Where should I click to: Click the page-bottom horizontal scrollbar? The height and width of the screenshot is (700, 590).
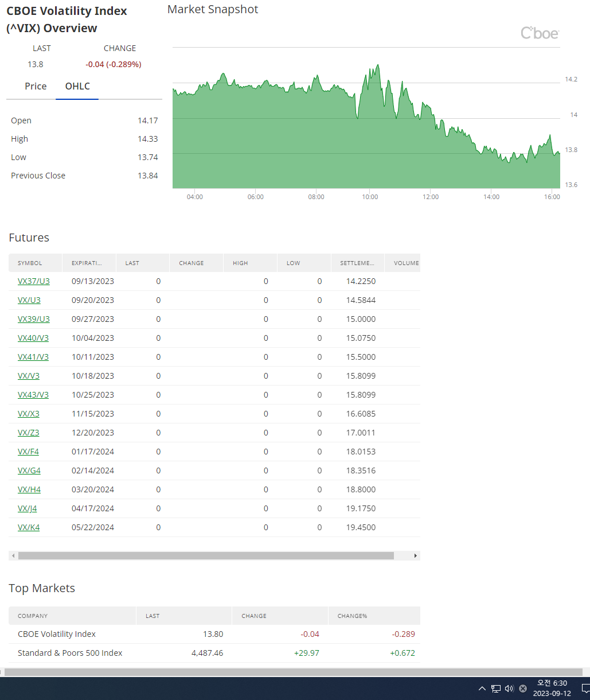click(293, 672)
